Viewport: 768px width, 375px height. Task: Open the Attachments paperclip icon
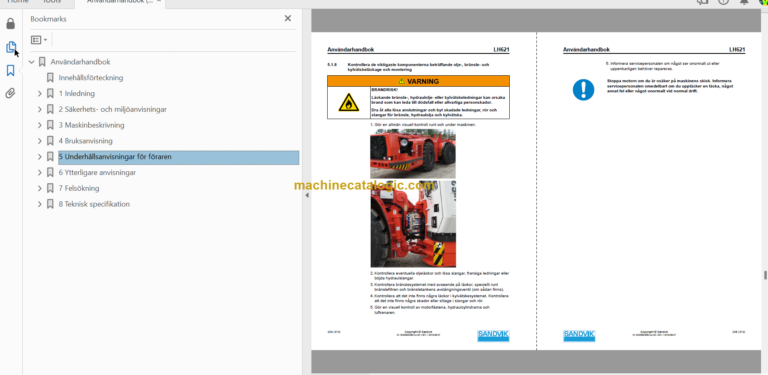point(10,94)
